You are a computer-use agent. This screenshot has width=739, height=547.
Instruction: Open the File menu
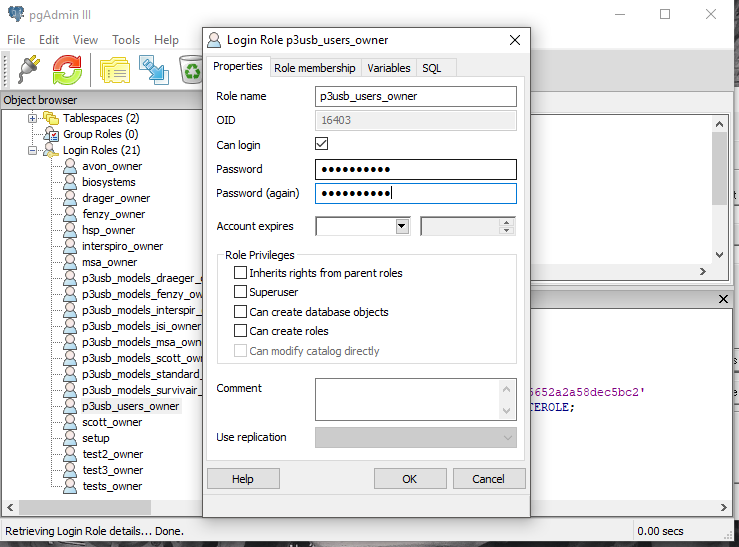click(x=16, y=40)
